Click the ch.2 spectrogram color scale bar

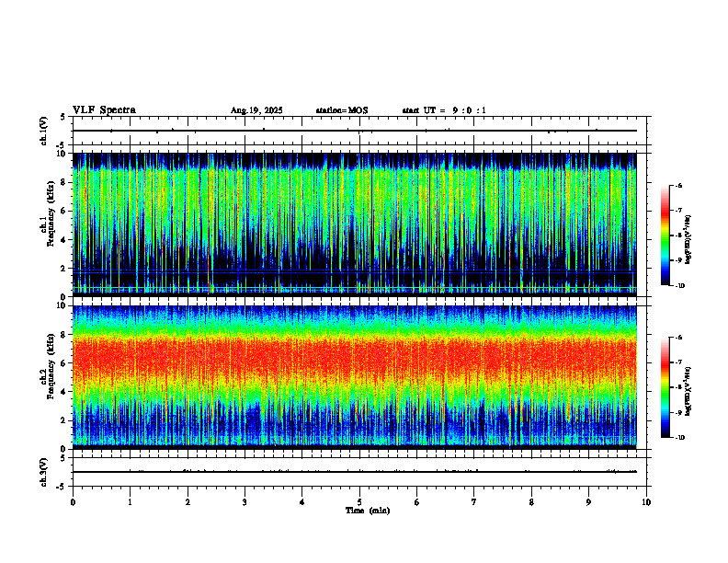click(665, 387)
